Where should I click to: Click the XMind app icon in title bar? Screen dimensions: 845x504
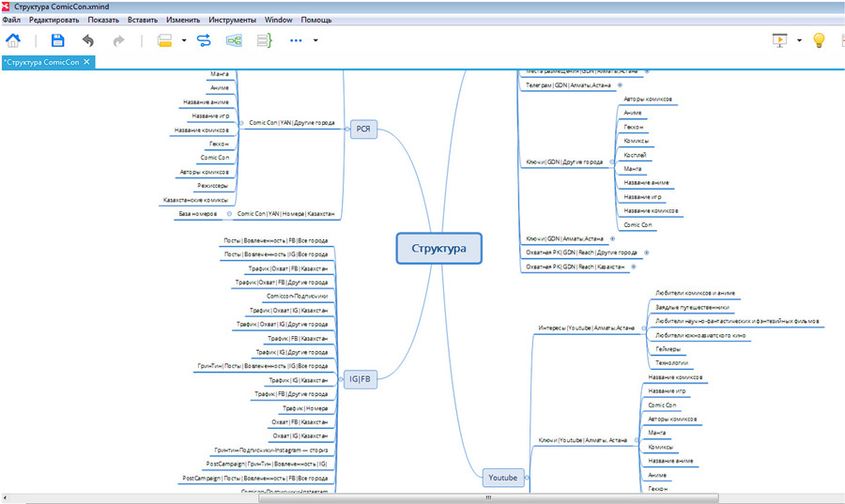click(x=6, y=7)
